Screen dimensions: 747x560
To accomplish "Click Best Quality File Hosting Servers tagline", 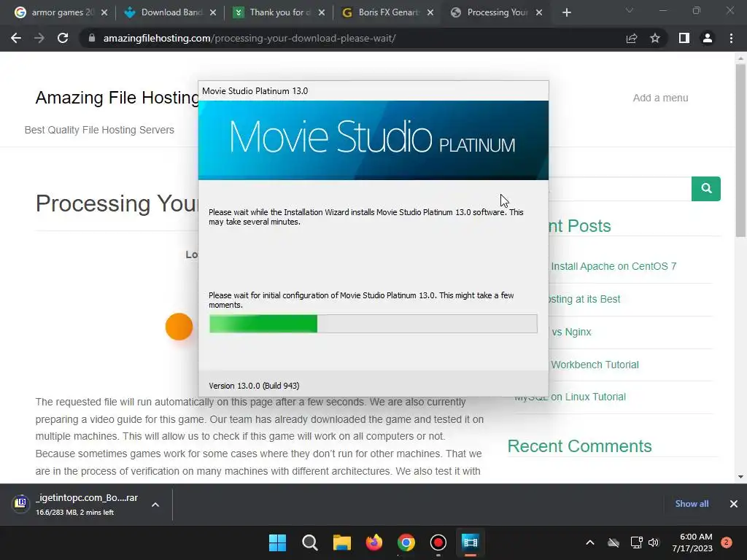I will tap(99, 130).
